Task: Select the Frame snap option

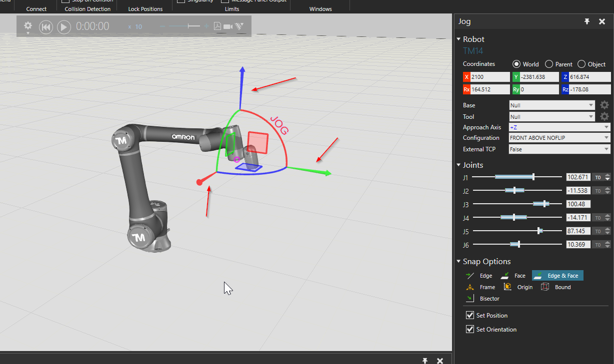Action: (x=480, y=287)
